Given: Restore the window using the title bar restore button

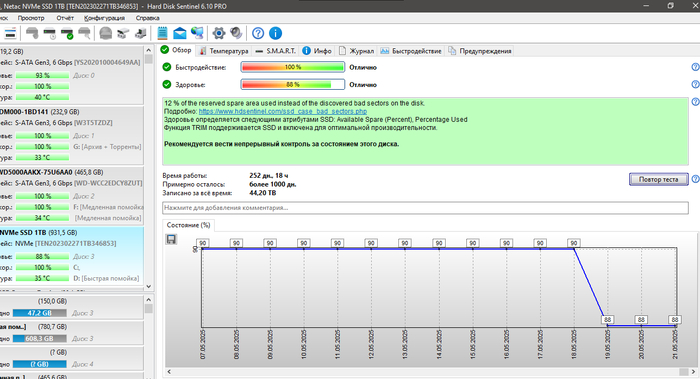Looking at the screenshot, I should coord(671,6).
